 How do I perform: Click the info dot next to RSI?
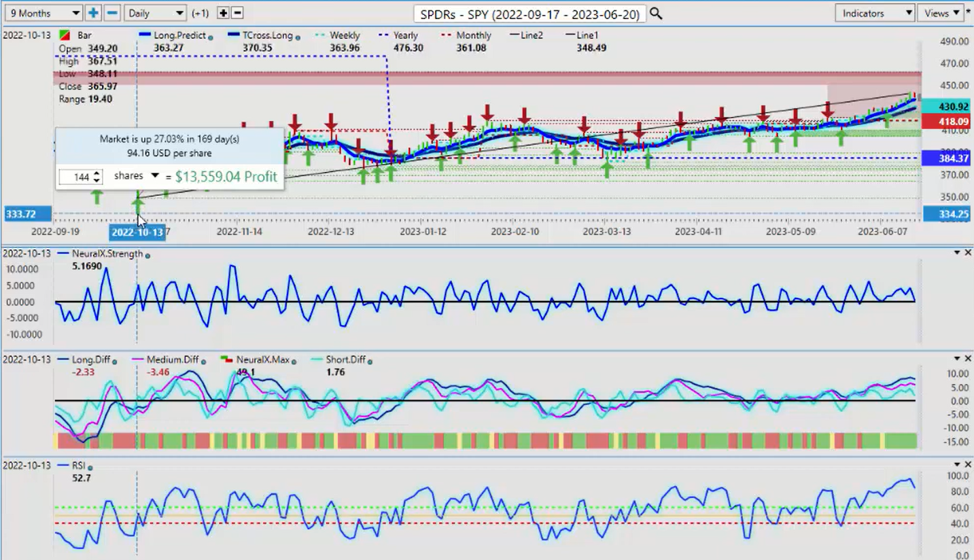point(90,467)
